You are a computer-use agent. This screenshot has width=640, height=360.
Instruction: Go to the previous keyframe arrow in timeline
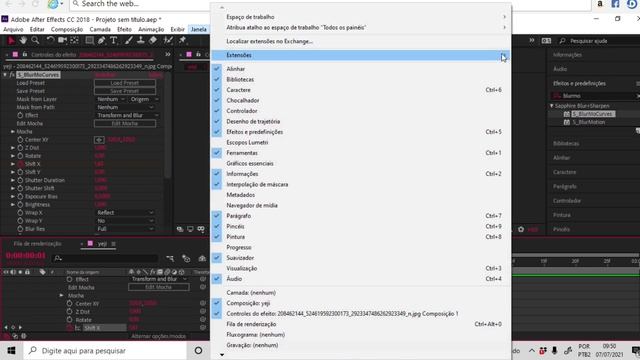6,327
